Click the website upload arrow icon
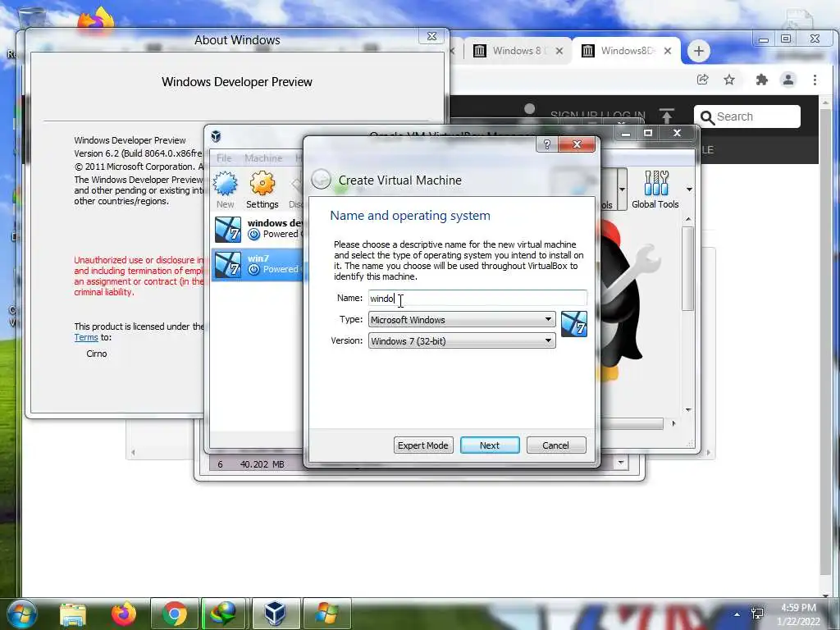Screen dimensions: 840x630 coord(666,116)
